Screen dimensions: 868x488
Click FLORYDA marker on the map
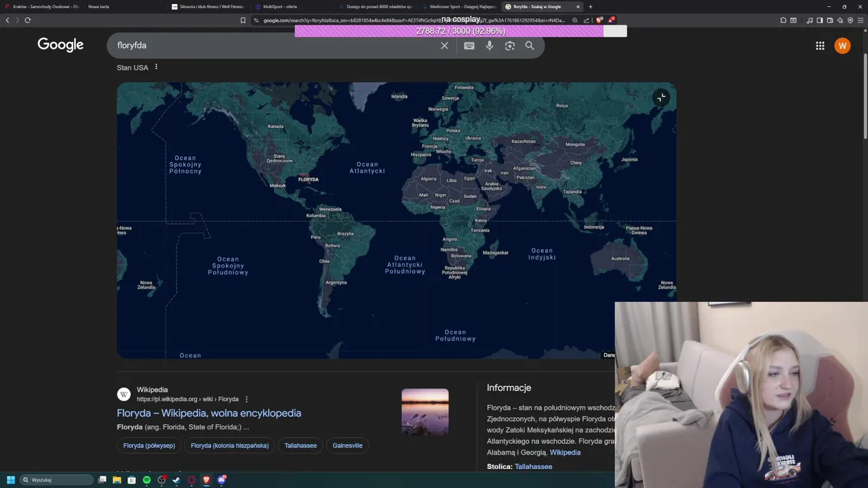308,180
